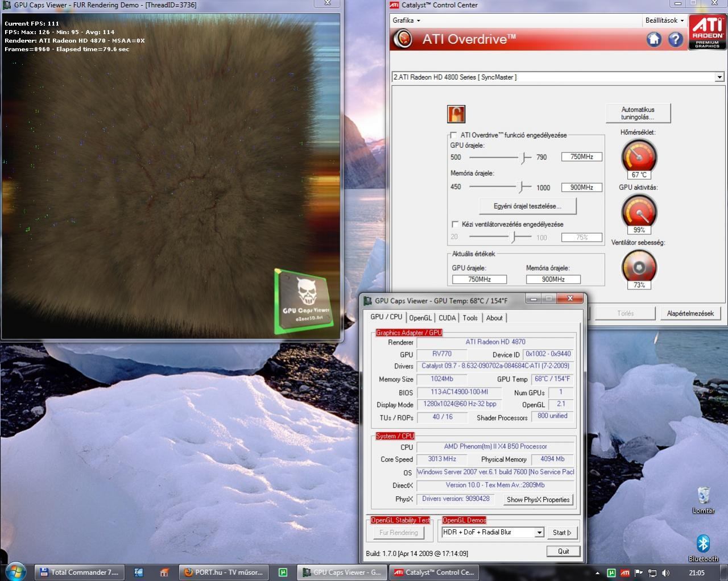Viewport: 728px width, 581px height.
Task: Switch to the OpenGL tab
Action: pyautogui.click(x=420, y=318)
